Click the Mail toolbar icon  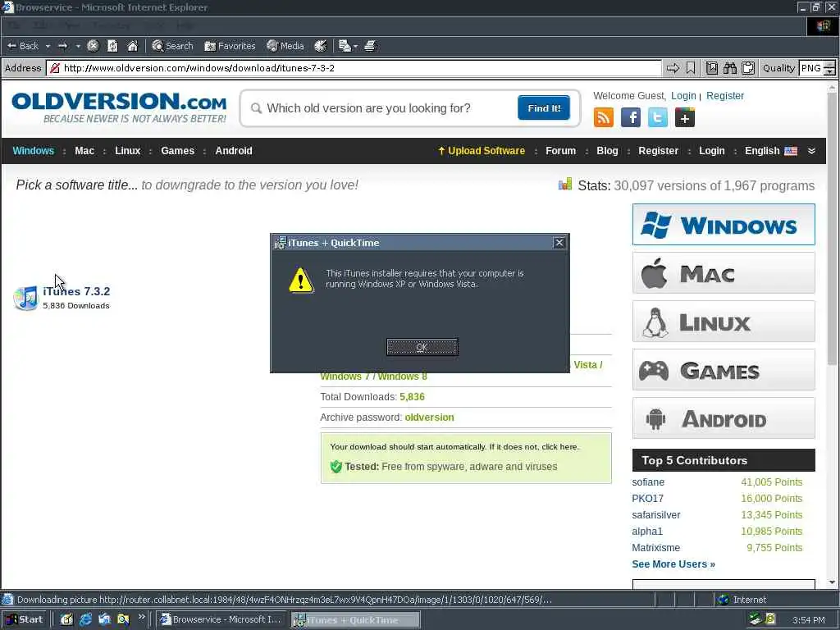click(345, 46)
